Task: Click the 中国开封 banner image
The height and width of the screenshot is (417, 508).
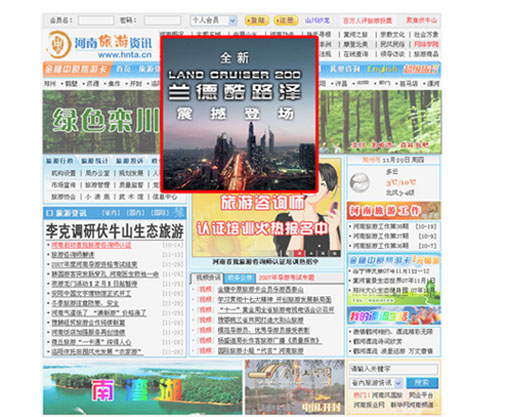Action: pos(295,387)
